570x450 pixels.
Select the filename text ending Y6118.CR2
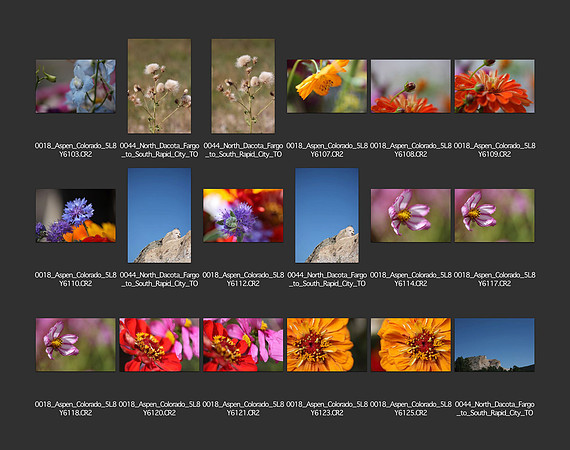click(x=76, y=409)
